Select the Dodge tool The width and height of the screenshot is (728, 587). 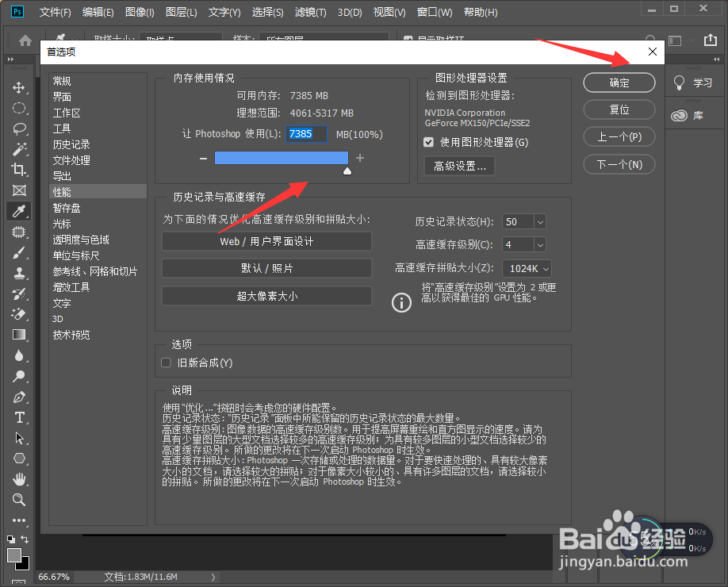18,376
